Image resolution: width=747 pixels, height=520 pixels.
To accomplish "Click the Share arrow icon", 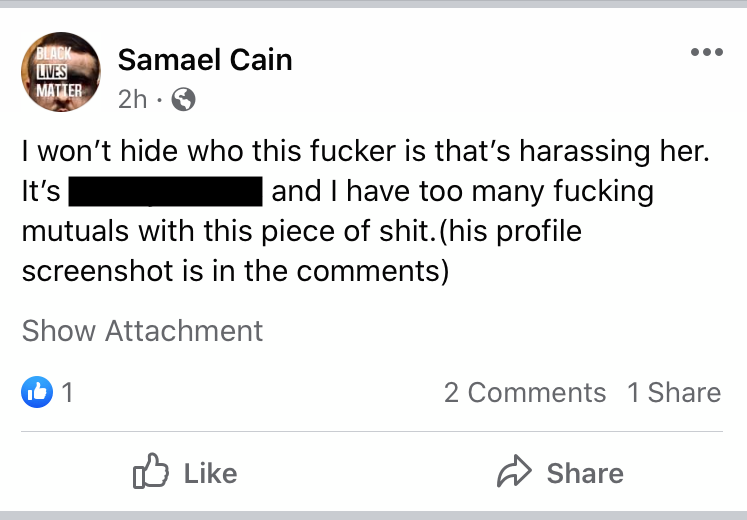I will [x=513, y=473].
